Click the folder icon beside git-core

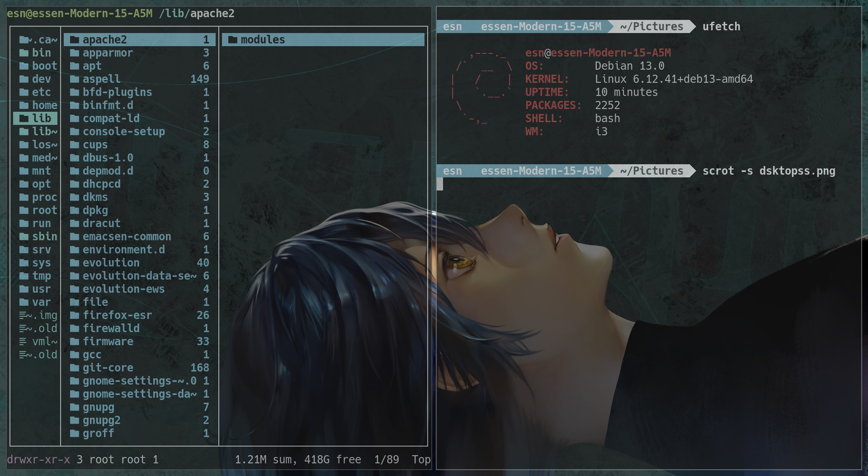click(75, 368)
